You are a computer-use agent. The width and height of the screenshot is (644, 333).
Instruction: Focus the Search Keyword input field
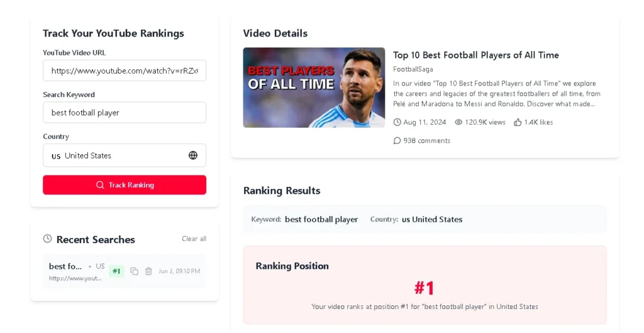pos(125,113)
